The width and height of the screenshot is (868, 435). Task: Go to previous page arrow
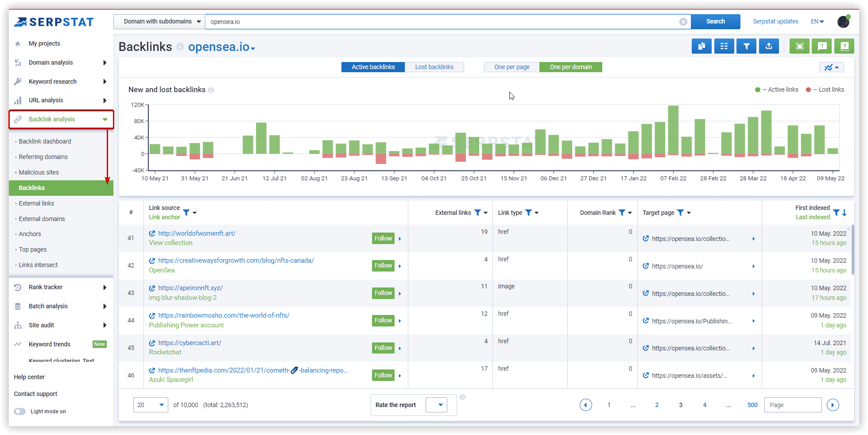(585, 405)
